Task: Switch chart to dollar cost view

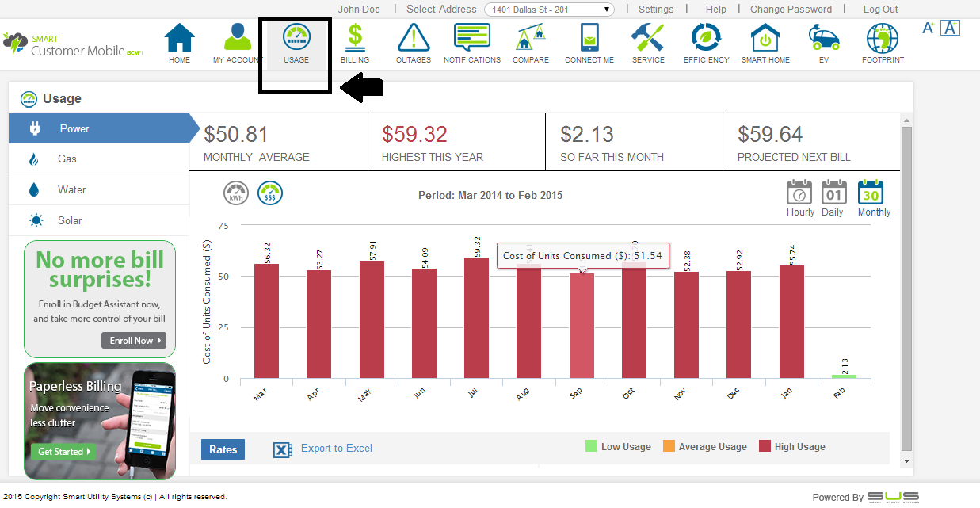Action: [x=270, y=193]
